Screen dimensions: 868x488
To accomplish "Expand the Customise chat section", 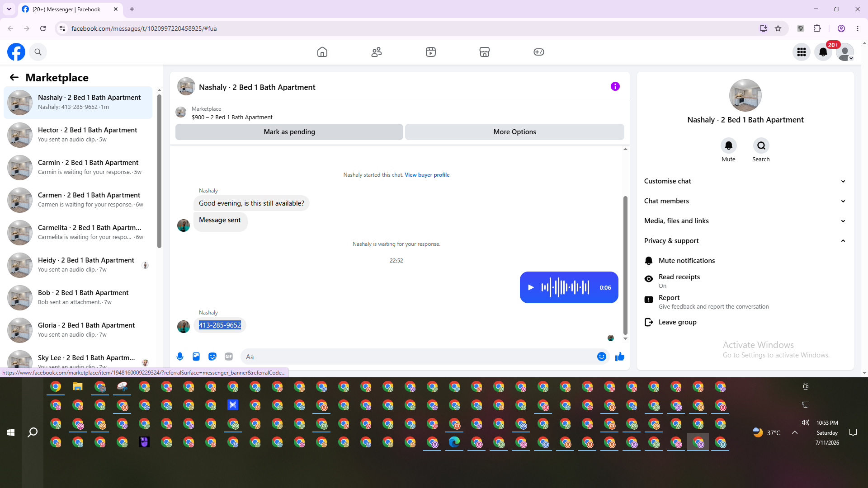I will click(745, 181).
